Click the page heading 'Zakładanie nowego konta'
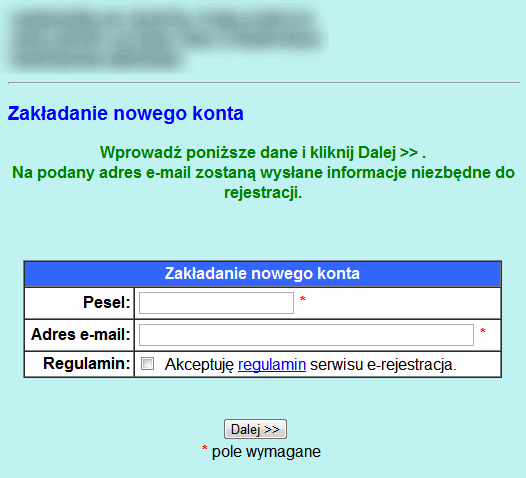526x478 pixels. (x=125, y=113)
